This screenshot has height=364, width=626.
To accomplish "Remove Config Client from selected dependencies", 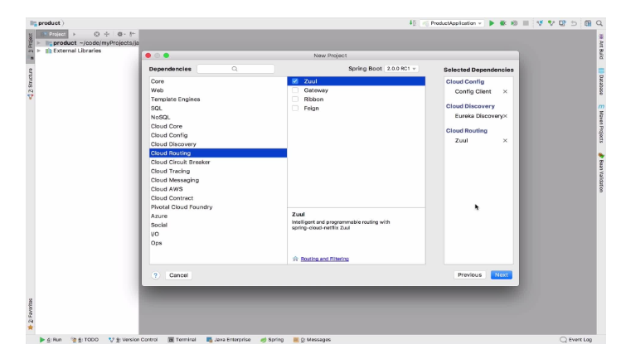I will coord(505,91).
